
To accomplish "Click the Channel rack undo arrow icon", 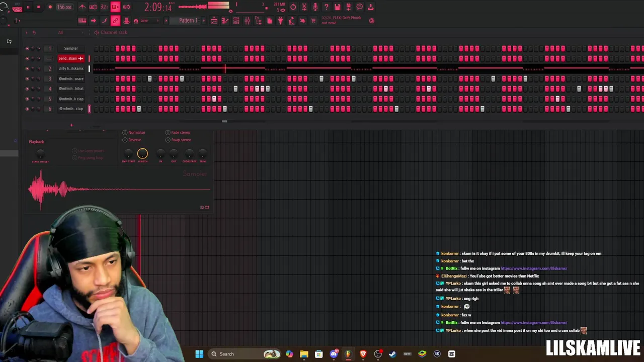I will coord(34,32).
